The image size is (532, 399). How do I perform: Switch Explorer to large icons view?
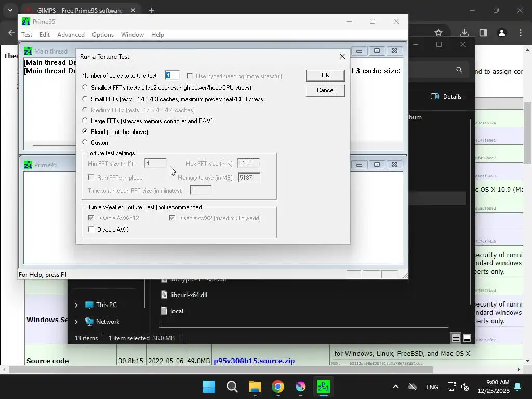[x=467, y=338]
